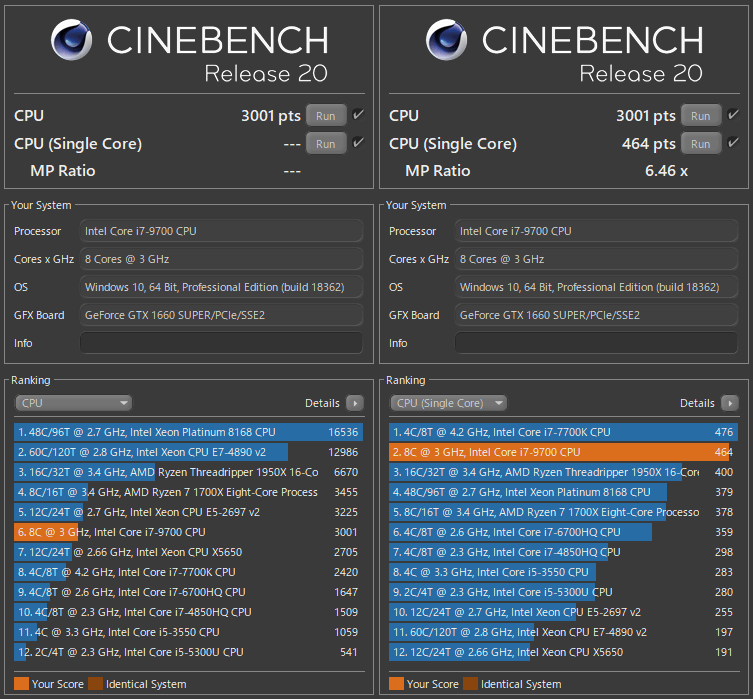Select Xeon E7-4890 v2 row scoring 197
753x699 pixels.
click(563, 632)
